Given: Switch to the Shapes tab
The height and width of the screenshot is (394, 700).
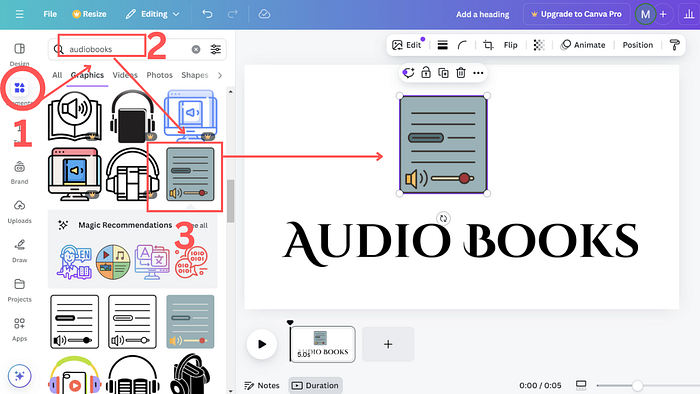Looking at the screenshot, I should coord(195,75).
